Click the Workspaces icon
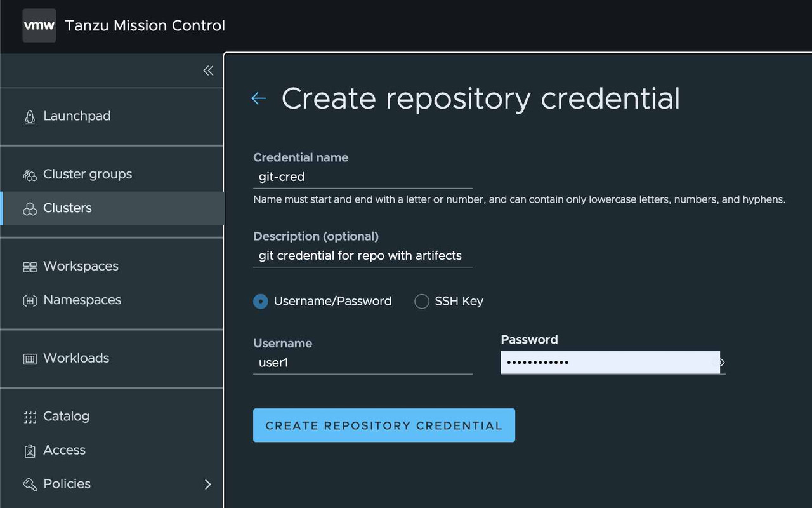The image size is (812, 508). tap(30, 267)
